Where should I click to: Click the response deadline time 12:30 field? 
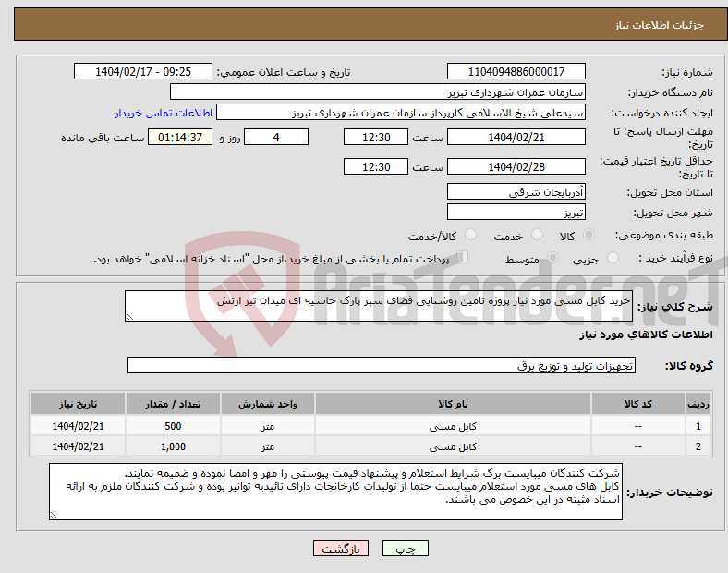pos(376,138)
